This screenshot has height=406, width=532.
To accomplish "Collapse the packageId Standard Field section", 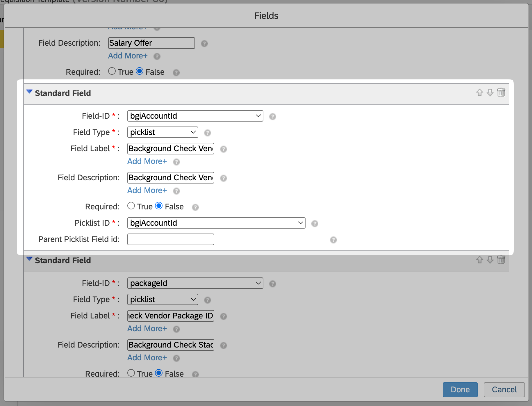I will point(29,259).
